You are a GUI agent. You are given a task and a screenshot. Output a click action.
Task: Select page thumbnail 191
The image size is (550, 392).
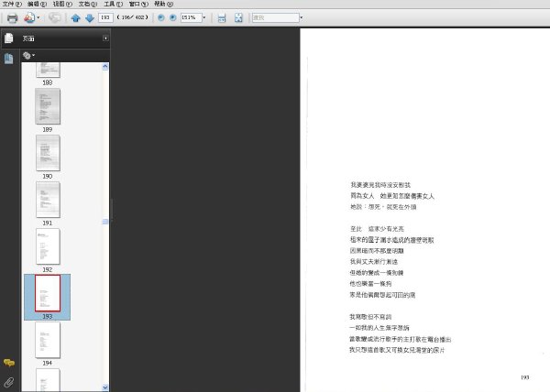click(48, 200)
